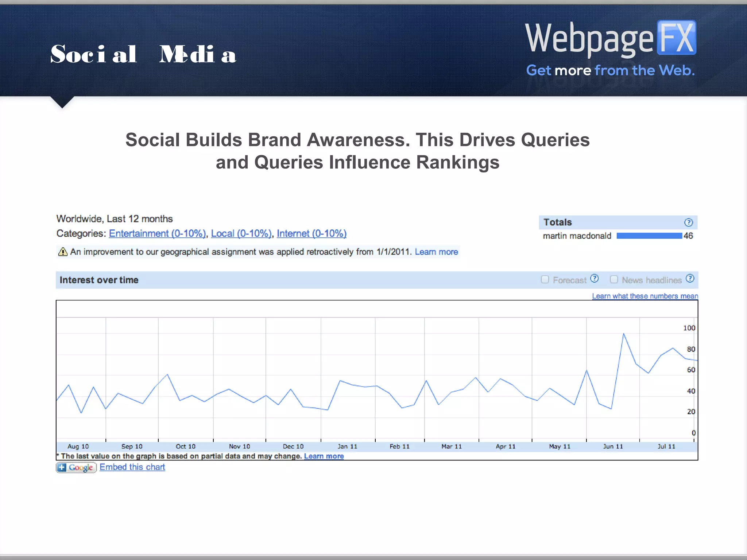747x560 pixels.
Task: Click the warning triangle icon
Action: 63,252
